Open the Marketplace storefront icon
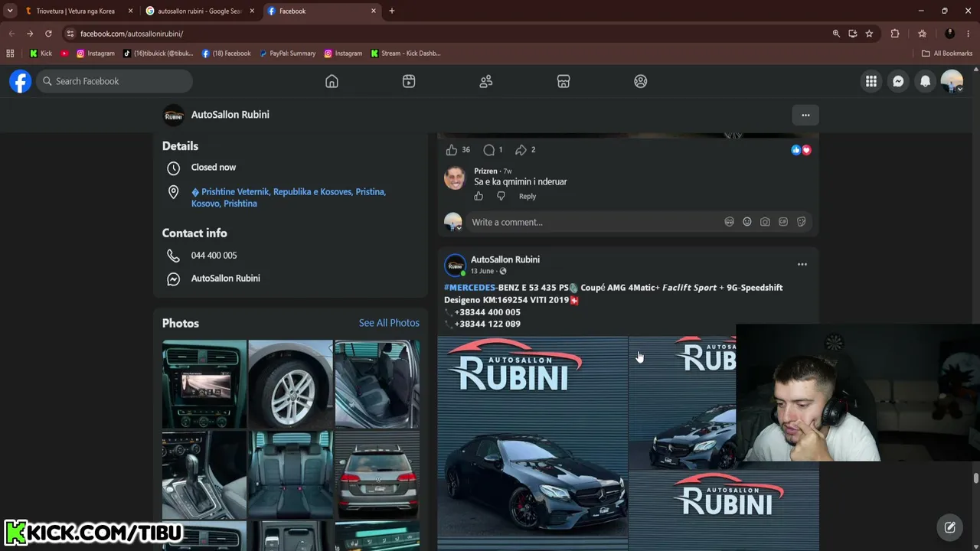Viewport: 980px width, 551px height. point(563,81)
